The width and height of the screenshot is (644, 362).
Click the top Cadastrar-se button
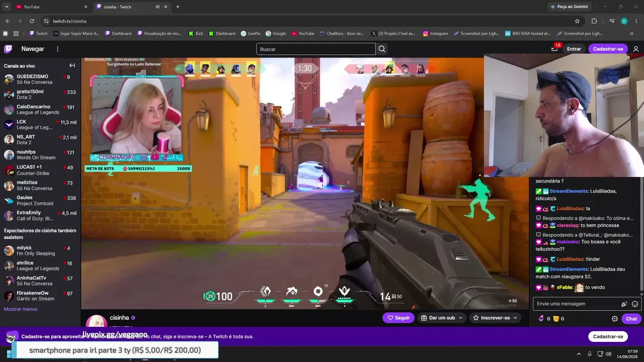(x=608, y=49)
